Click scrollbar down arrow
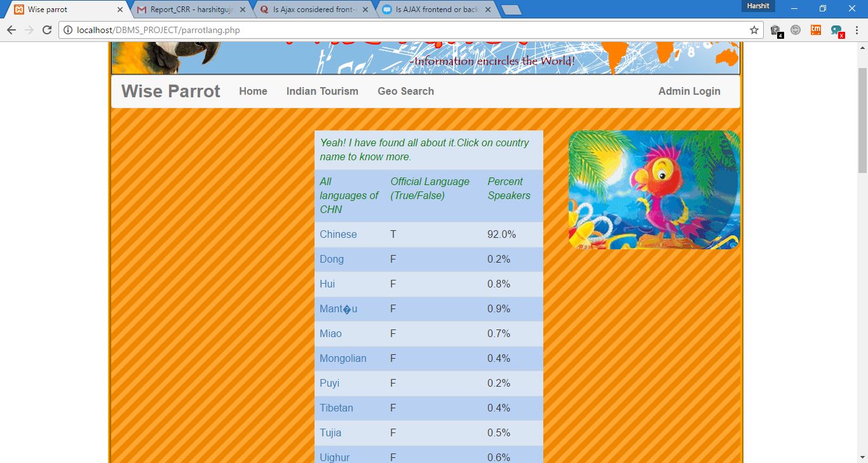Image resolution: width=868 pixels, height=463 pixels. click(862, 458)
